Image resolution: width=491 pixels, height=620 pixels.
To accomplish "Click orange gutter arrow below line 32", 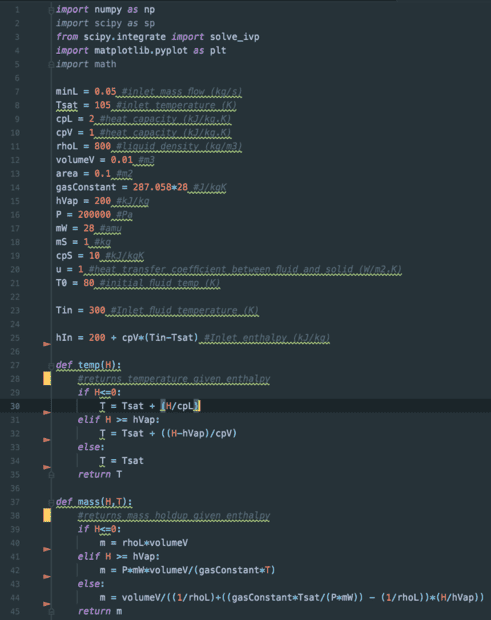I will click(x=47, y=440).
